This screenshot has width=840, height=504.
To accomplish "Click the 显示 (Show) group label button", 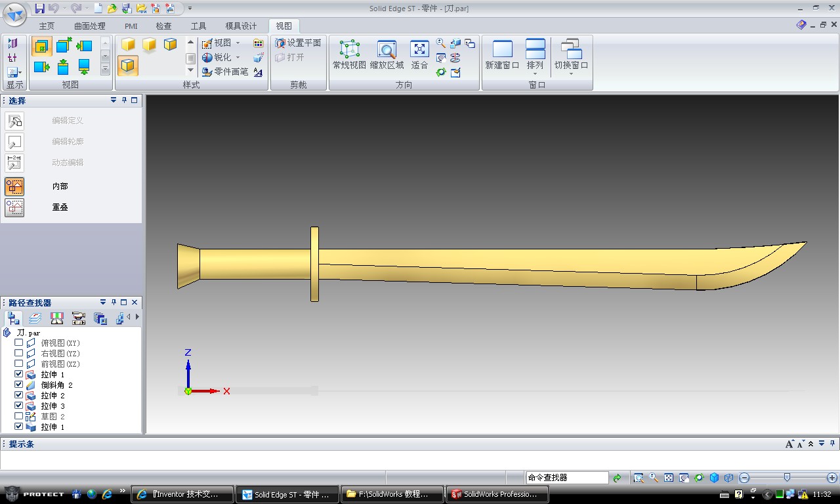I will (14, 85).
